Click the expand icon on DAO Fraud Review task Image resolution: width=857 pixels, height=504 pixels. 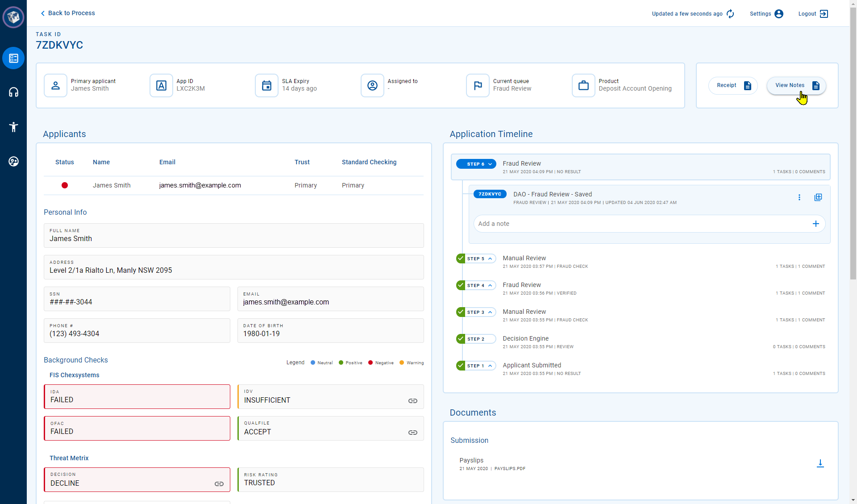point(818,197)
